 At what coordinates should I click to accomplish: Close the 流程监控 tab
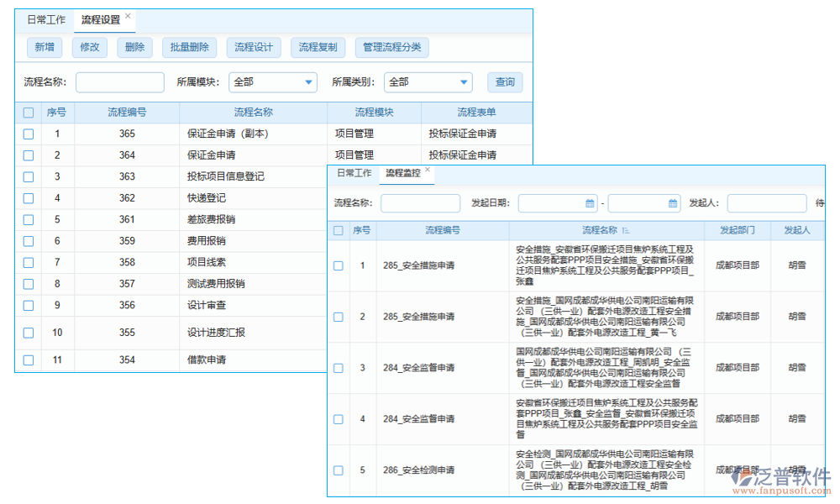(427, 168)
